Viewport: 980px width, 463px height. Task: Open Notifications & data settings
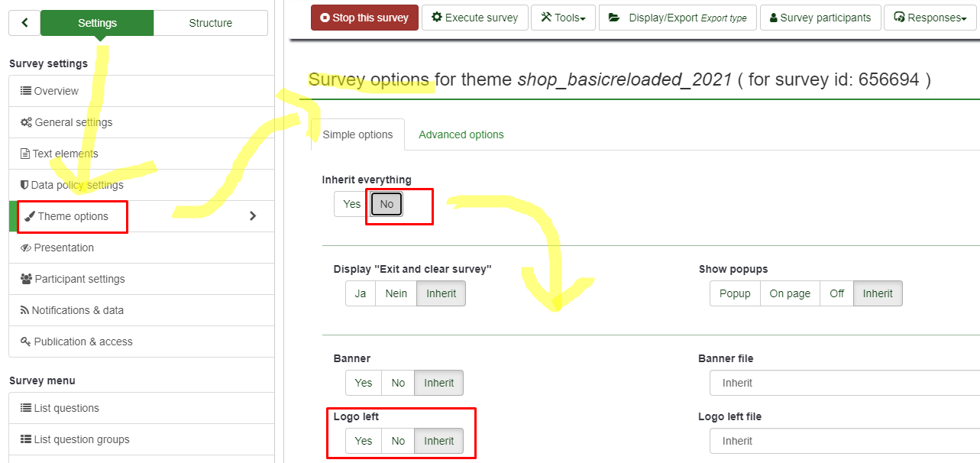pyautogui.click(x=71, y=309)
